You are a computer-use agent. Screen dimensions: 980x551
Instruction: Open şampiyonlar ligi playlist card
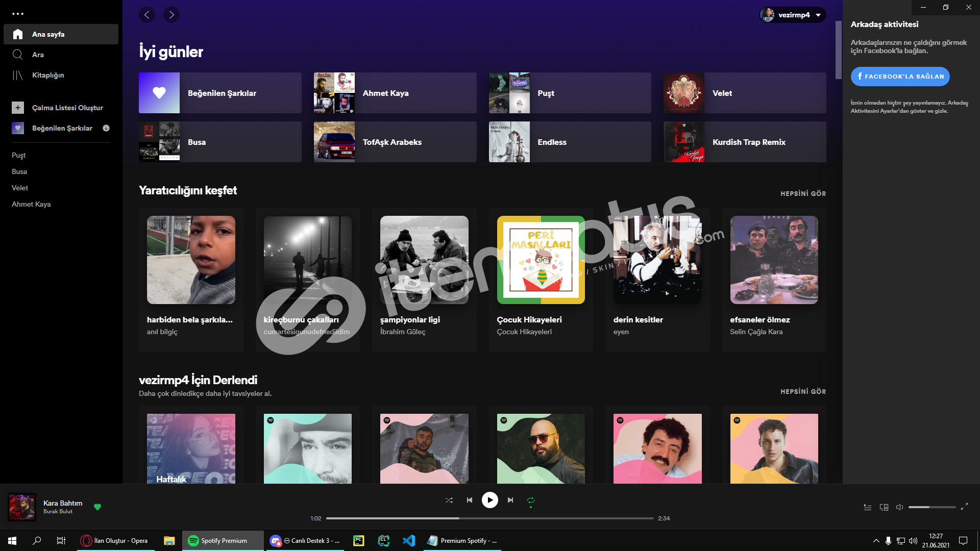pyautogui.click(x=424, y=280)
